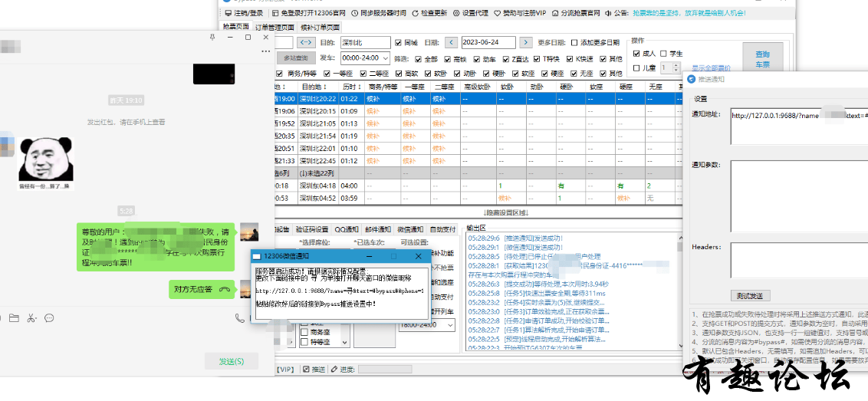The height and width of the screenshot is (401, 868).
Task: Open 注销/登录 in Bypass toolbar
Action: [x=245, y=13]
